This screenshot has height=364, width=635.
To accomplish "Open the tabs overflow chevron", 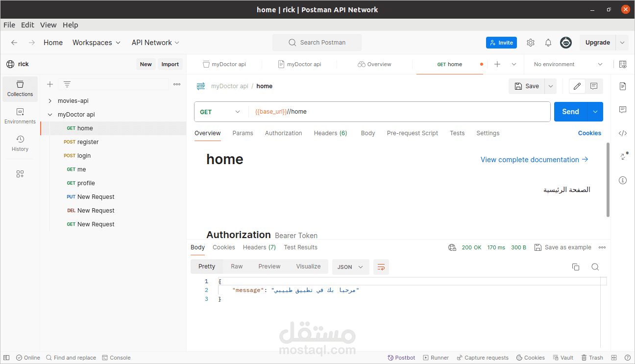I will point(514,64).
